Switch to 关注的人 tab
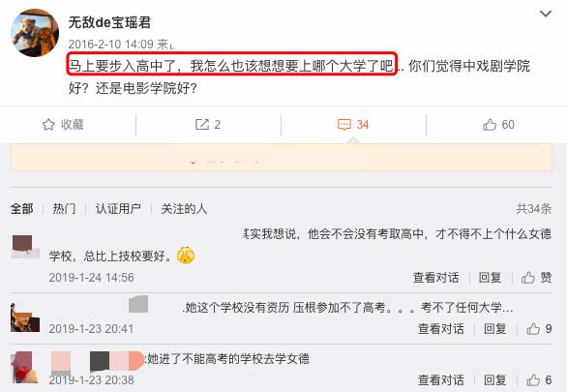Image resolution: width=567 pixels, height=392 pixels. [x=184, y=209]
